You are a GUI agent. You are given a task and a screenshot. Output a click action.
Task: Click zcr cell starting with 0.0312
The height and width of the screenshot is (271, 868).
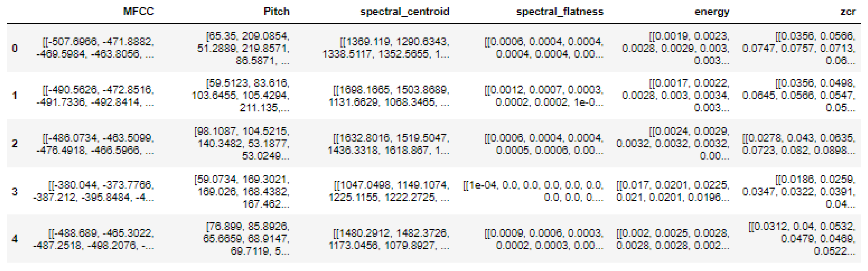802,239
